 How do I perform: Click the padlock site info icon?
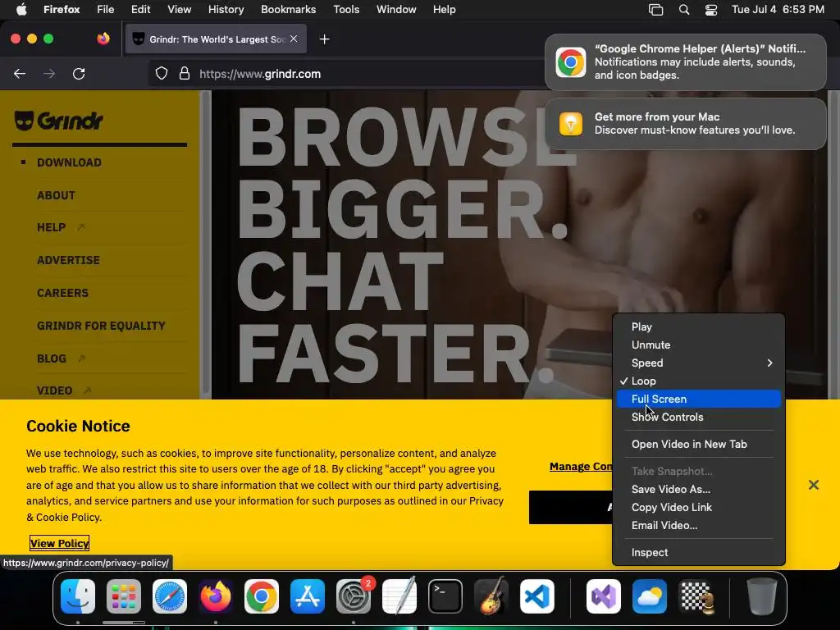185,73
